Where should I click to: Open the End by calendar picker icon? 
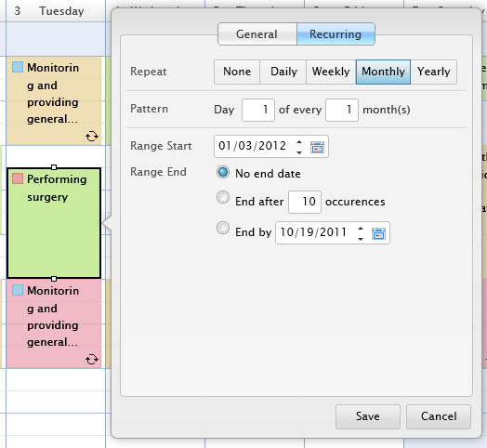pos(378,233)
